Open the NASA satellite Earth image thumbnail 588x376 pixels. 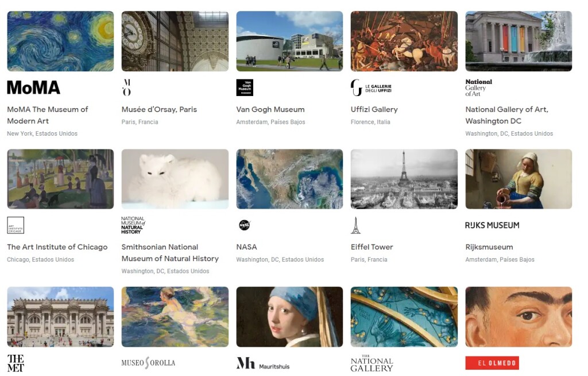[289, 179]
